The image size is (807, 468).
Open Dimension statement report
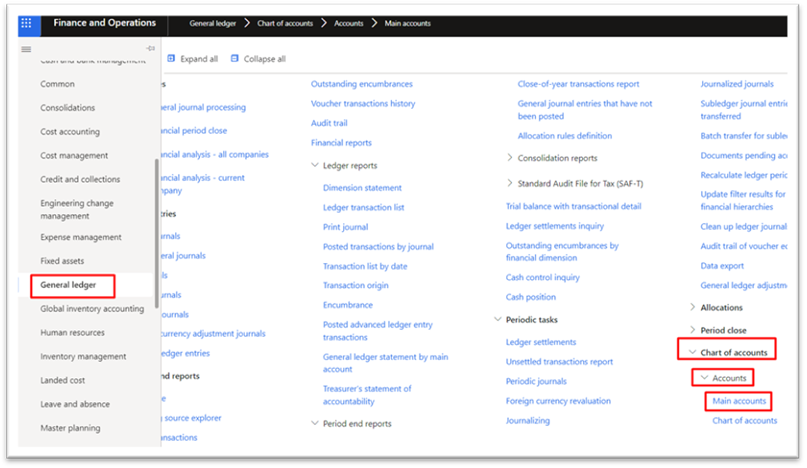pyautogui.click(x=362, y=188)
